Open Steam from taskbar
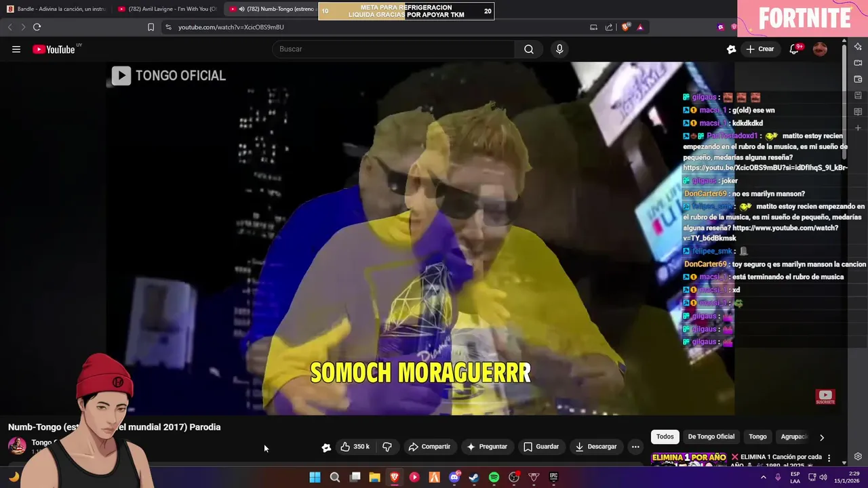The width and height of the screenshot is (868, 488). click(474, 477)
